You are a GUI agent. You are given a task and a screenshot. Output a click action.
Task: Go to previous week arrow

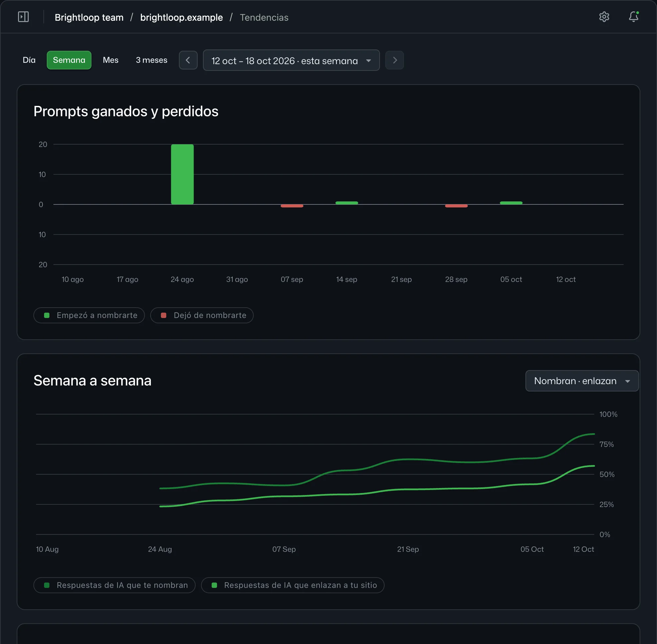point(188,60)
